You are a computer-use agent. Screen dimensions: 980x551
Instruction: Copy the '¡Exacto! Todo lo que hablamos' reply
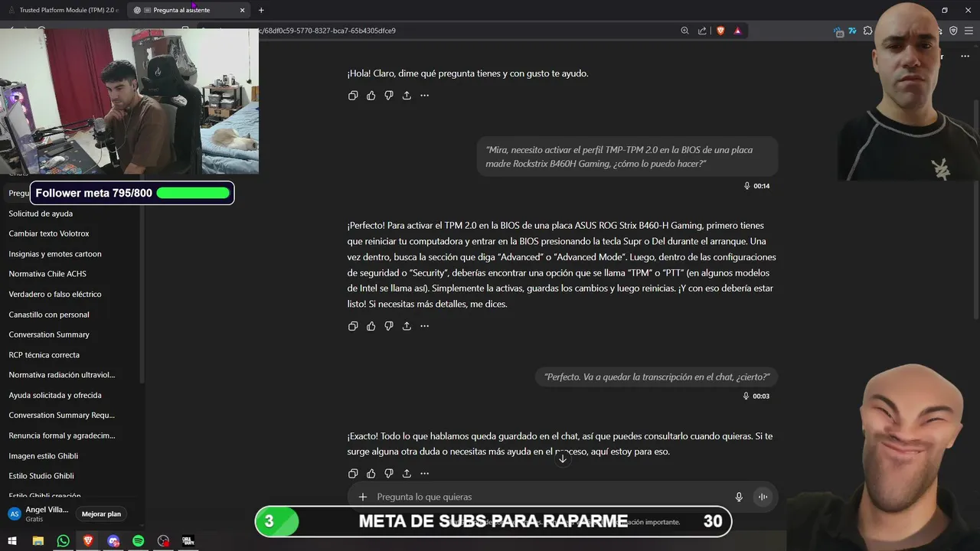(353, 474)
